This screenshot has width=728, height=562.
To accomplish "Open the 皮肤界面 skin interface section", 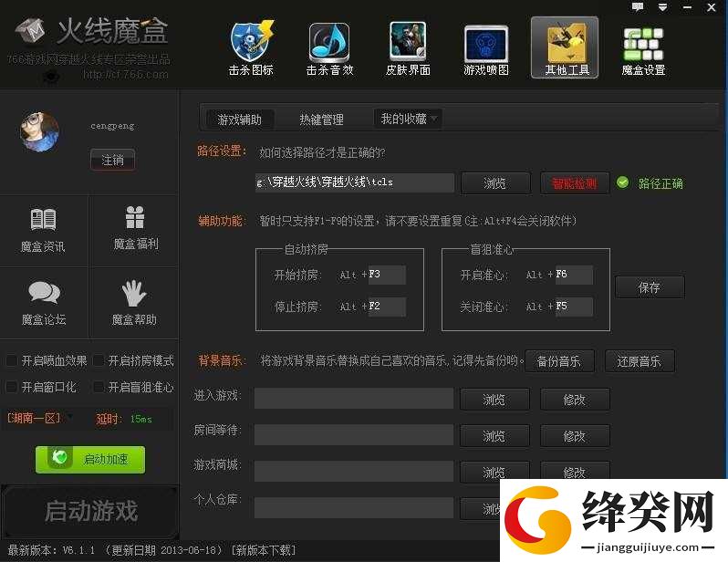I will (x=408, y=48).
